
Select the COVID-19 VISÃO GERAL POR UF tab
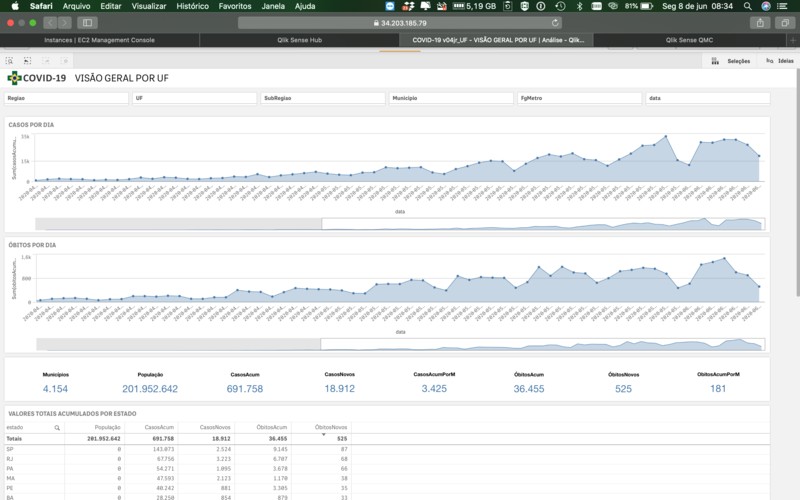[497, 40]
